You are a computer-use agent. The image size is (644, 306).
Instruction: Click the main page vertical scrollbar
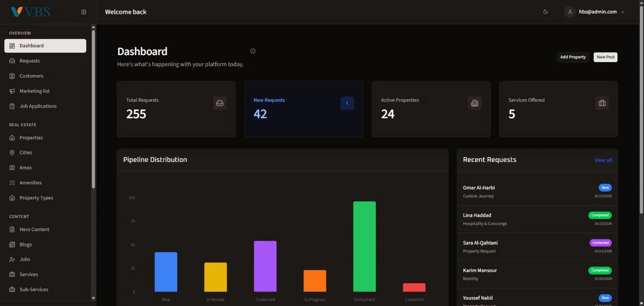[642, 109]
